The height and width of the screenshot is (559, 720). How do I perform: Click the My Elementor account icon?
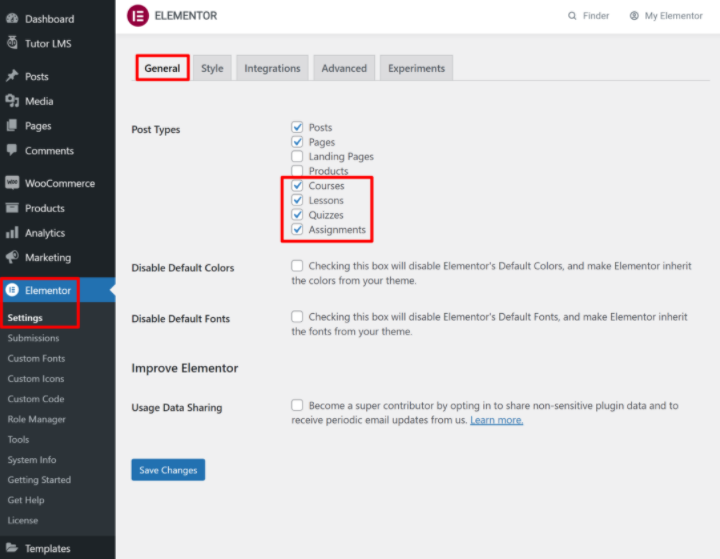coord(634,16)
